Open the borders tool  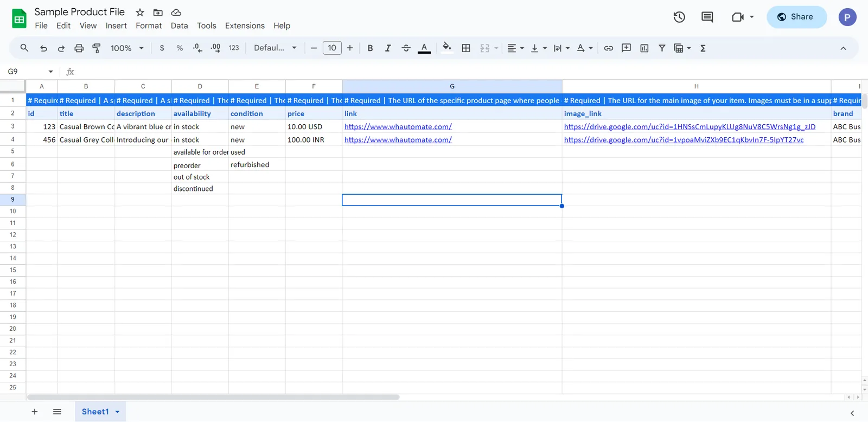pos(466,48)
